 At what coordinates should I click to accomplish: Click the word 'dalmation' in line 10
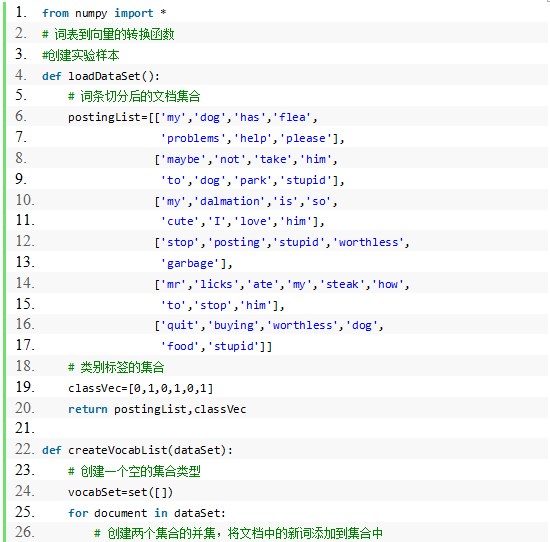[x=230, y=201]
